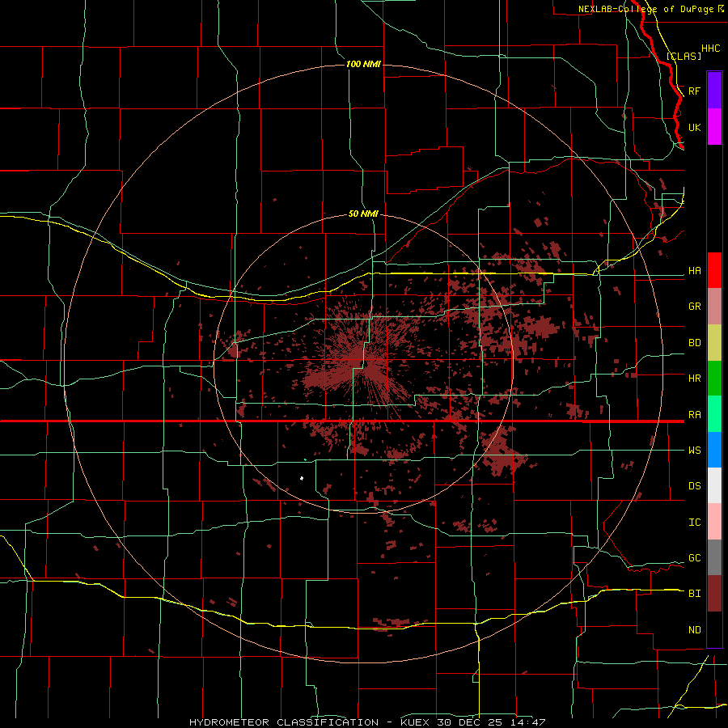Click the 'HA' legend label

pyautogui.click(x=694, y=271)
